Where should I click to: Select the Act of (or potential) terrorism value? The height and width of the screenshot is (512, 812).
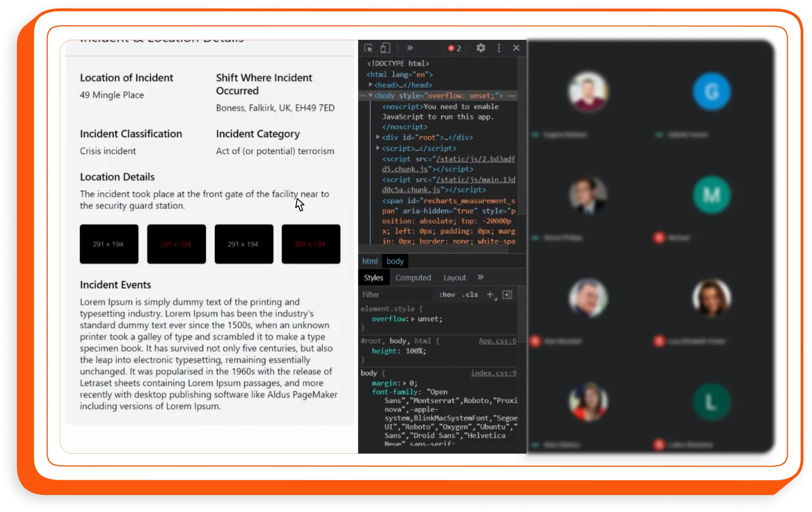pos(275,151)
